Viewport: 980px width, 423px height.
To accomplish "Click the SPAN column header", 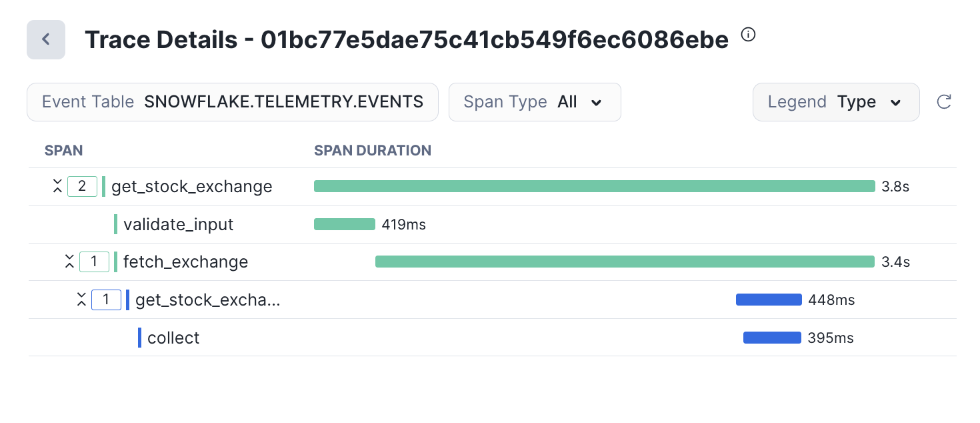I will coord(64,150).
